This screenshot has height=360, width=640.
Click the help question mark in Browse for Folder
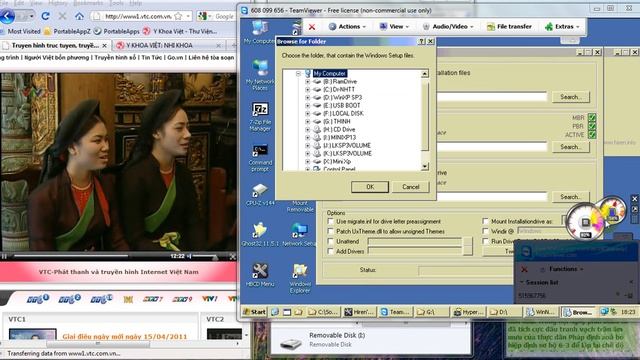(x=422, y=41)
